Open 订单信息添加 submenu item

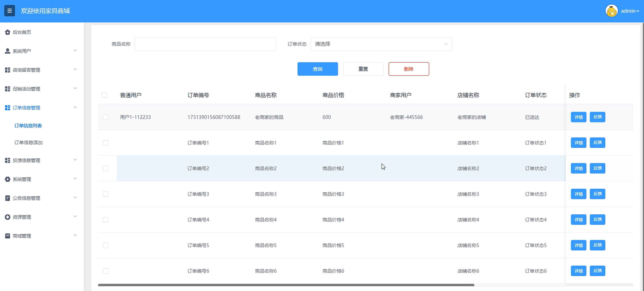coord(29,142)
